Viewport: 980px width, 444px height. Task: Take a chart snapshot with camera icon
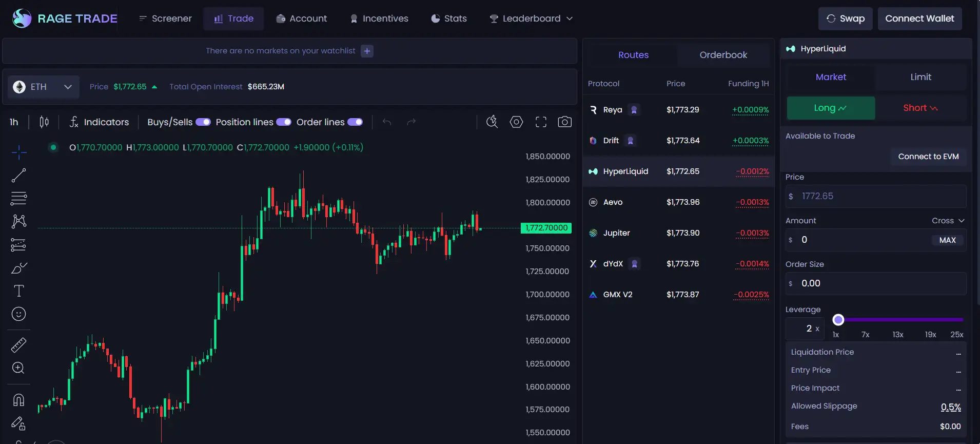click(564, 122)
